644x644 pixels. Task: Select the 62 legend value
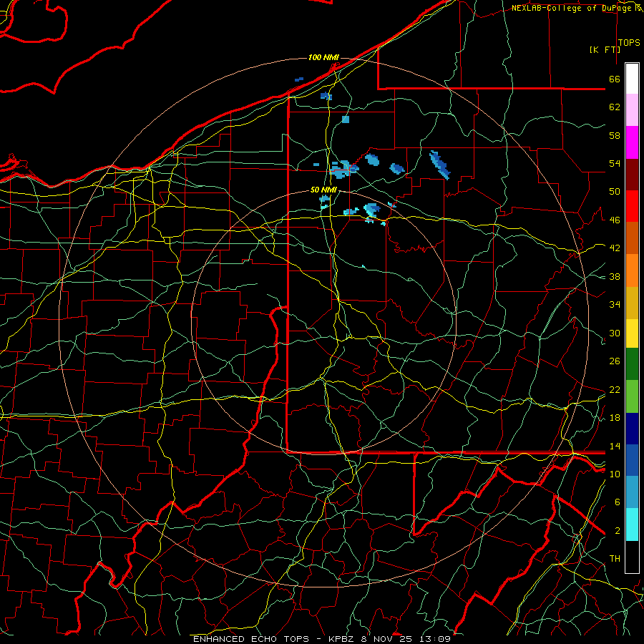click(x=615, y=107)
